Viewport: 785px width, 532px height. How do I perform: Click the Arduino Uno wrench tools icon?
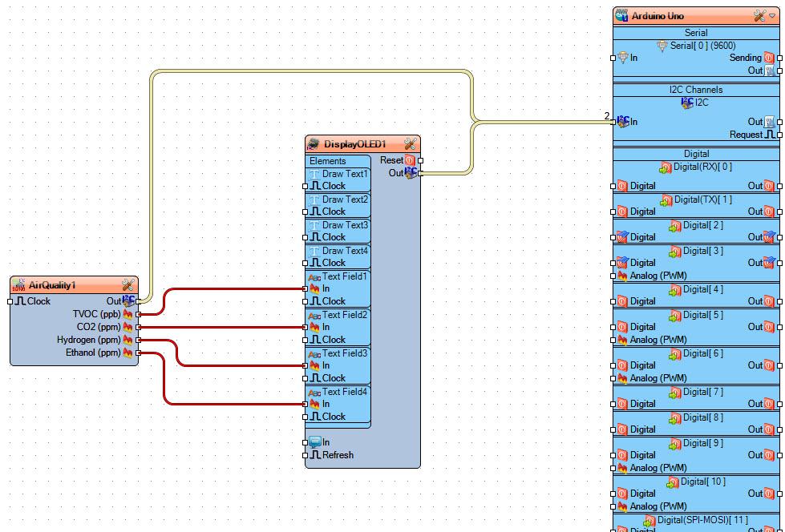click(759, 16)
